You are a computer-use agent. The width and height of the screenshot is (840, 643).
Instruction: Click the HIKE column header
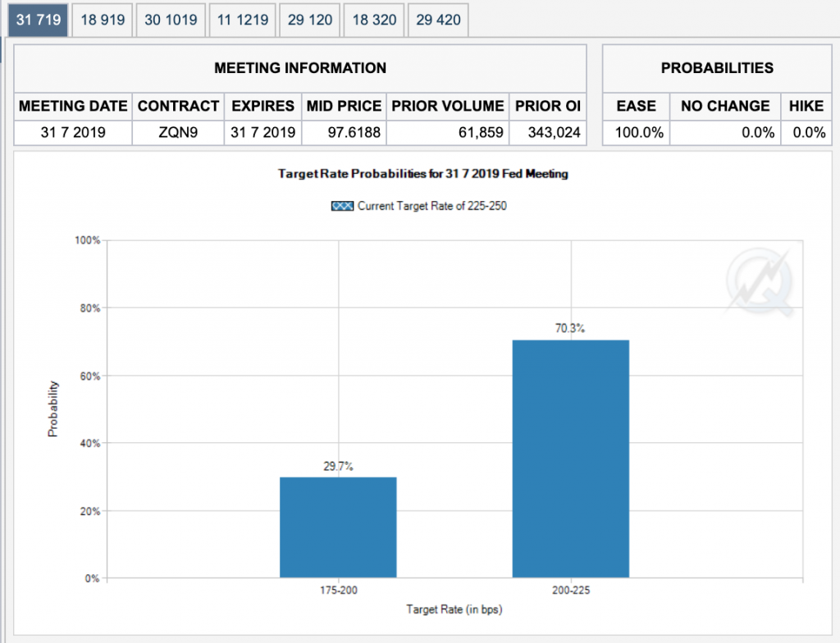806,106
